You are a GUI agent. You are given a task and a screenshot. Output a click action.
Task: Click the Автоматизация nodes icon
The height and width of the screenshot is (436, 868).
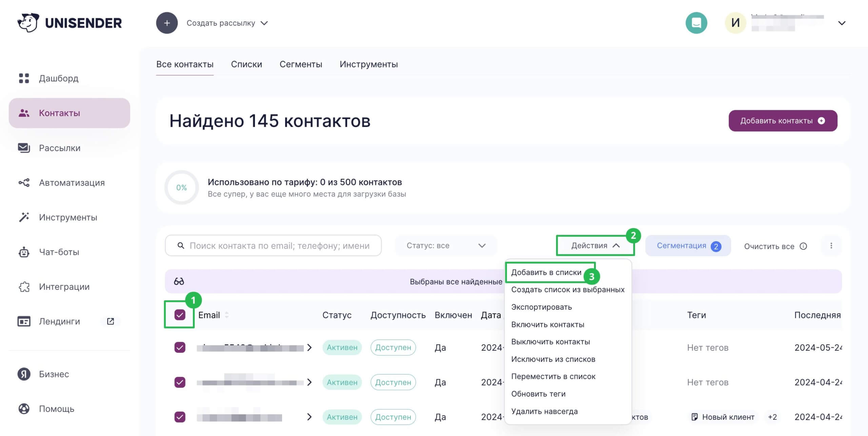click(24, 183)
